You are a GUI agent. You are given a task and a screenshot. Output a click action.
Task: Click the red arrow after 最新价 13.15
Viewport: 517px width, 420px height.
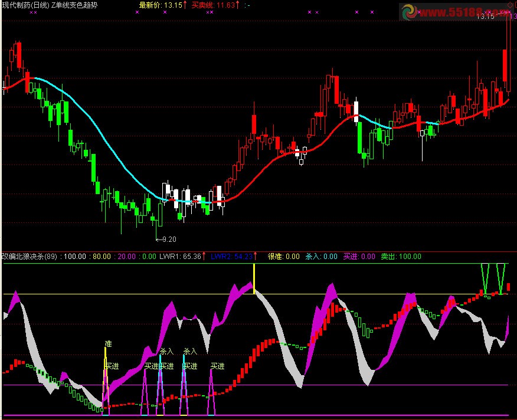tap(185, 5)
